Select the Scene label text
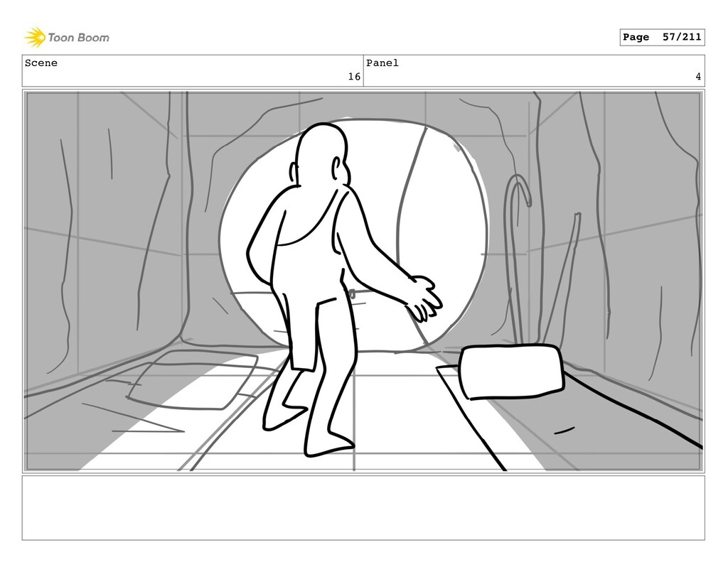The height and width of the screenshot is (562, 728). (x=41, y=63)
